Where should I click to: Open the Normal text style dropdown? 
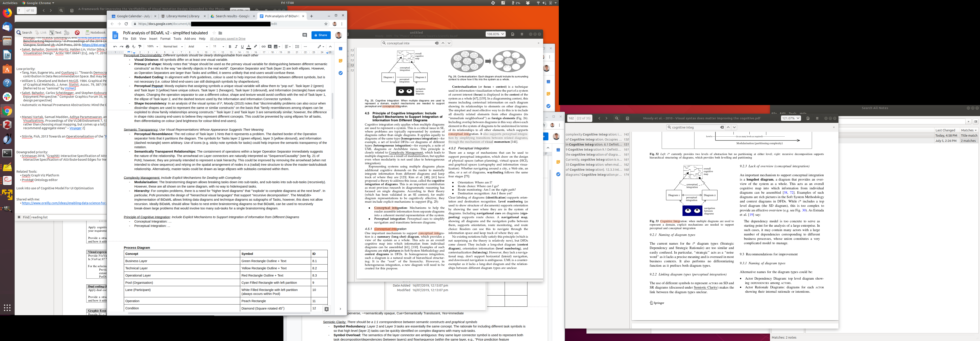(x=173, y=47)
